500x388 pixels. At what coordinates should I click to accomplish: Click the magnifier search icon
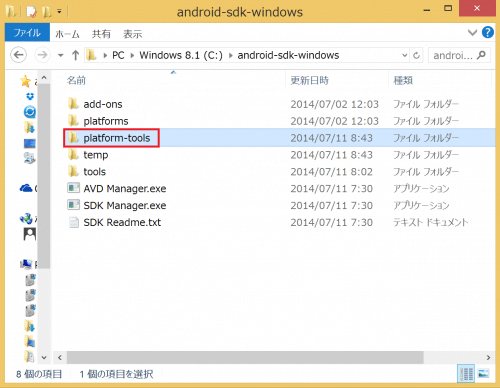click(481, 55)
